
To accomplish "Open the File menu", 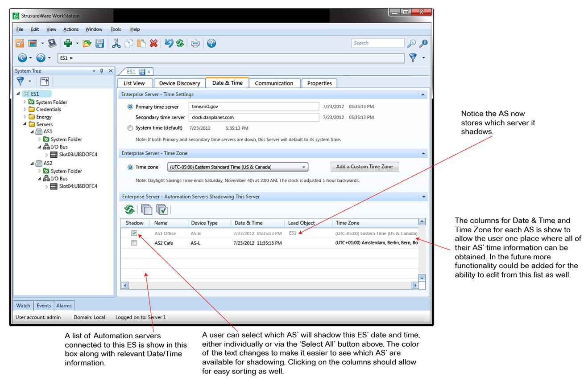I will coord(20,29).
